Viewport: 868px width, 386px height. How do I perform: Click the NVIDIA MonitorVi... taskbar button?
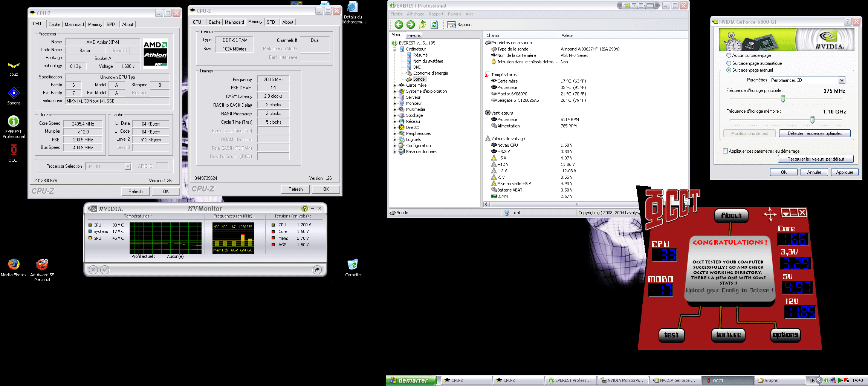coord(623,380)
